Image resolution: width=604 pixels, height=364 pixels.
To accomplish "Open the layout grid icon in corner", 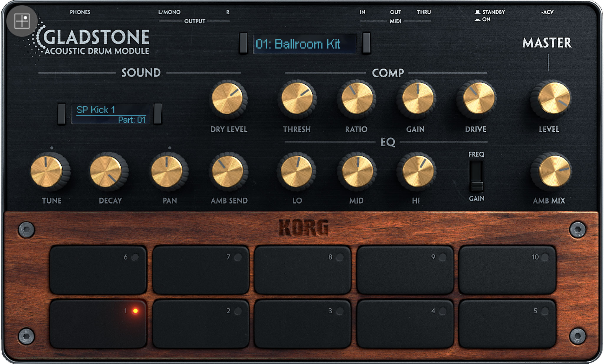I will pos(22,21).
